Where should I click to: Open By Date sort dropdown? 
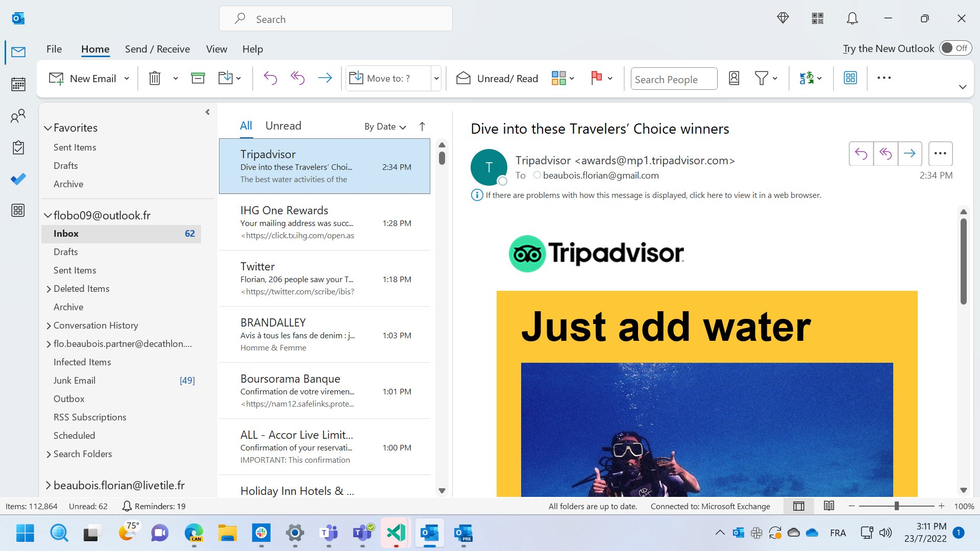385,127
